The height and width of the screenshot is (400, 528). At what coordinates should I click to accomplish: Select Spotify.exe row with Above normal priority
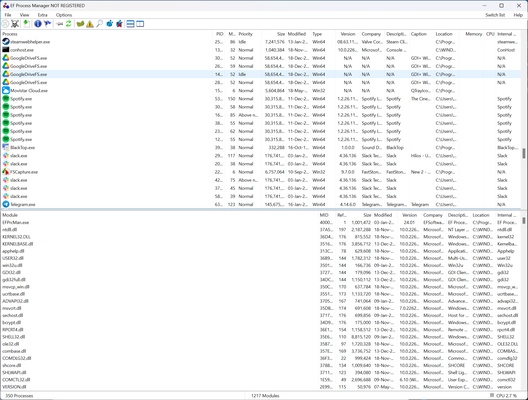(260, 115)
